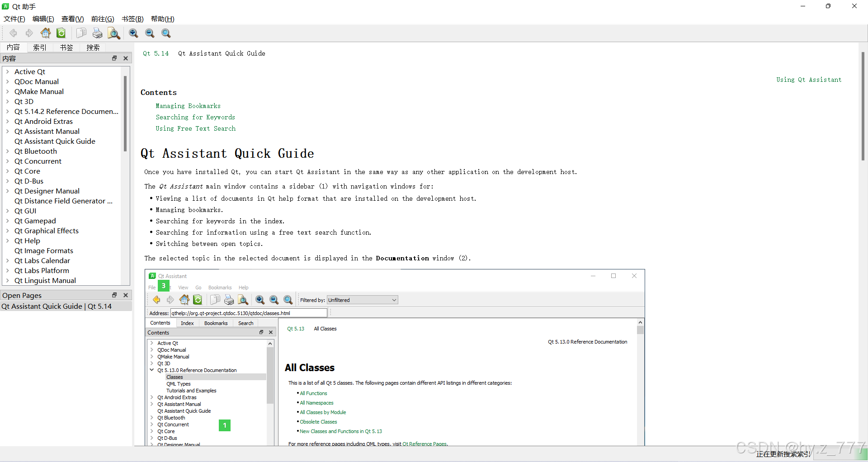Expand the Qt Core tree node
This screenshot has height=462, width=868.
coord(8,171)
